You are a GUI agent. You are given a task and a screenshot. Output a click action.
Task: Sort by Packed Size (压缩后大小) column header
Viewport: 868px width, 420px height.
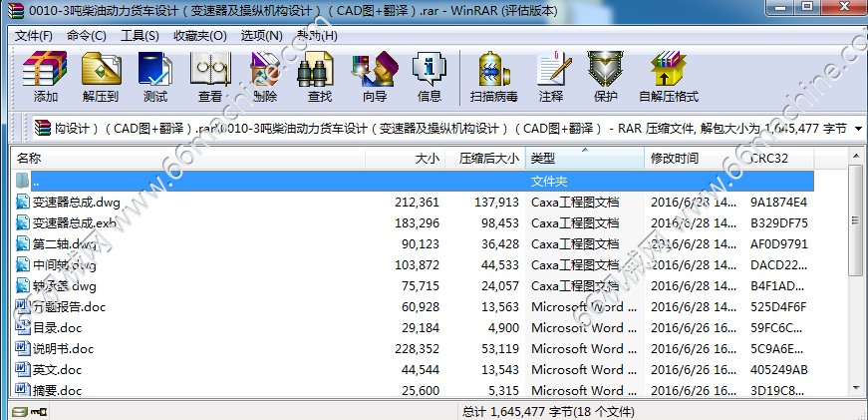click(x=485, y=159)
